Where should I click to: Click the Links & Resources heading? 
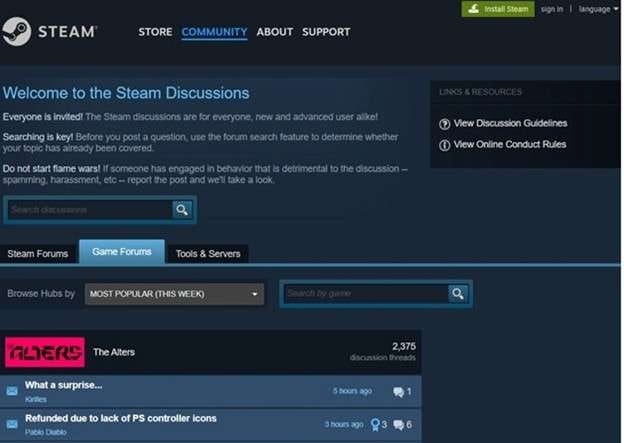pos(480,92)
